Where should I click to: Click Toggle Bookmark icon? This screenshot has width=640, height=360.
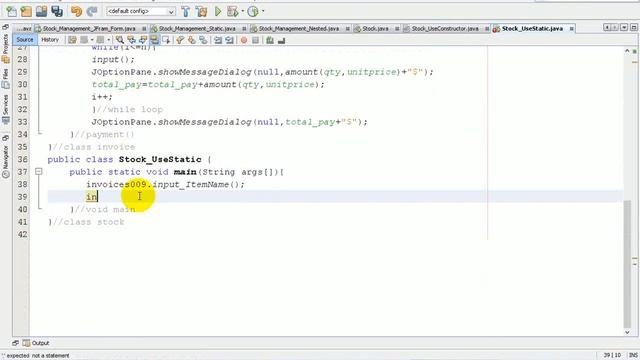click(203, 40)
